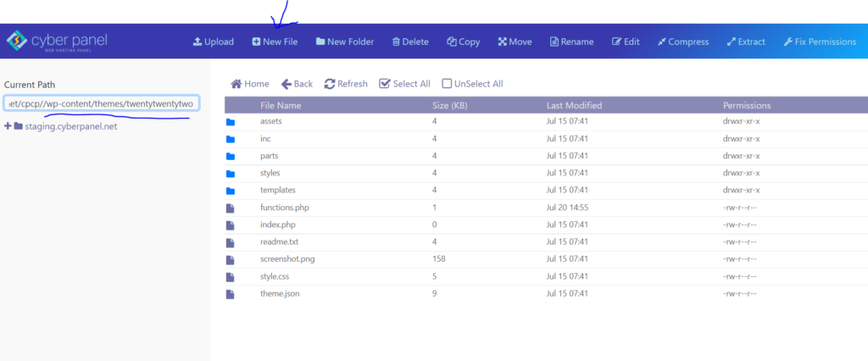Open the Edit toolbar option
This screenshot has height=361, width=868.
coord(626,42)
